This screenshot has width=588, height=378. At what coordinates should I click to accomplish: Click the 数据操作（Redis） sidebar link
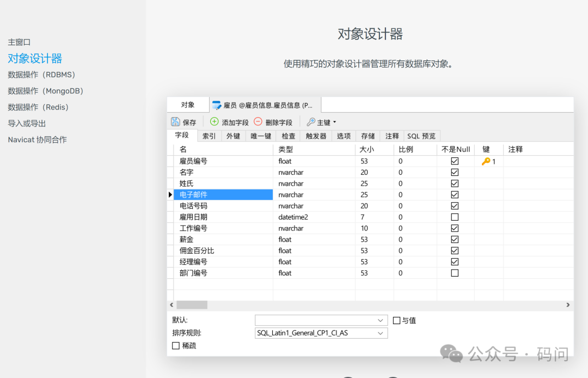pos(38,107)
